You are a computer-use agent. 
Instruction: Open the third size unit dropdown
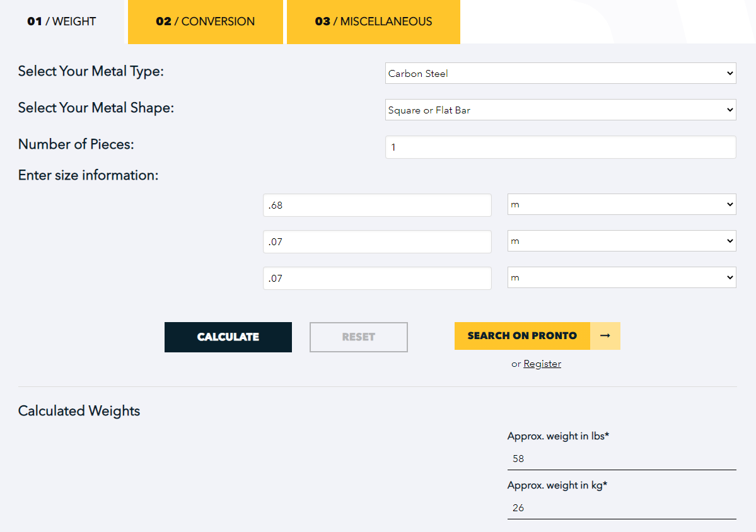point(621,277)
